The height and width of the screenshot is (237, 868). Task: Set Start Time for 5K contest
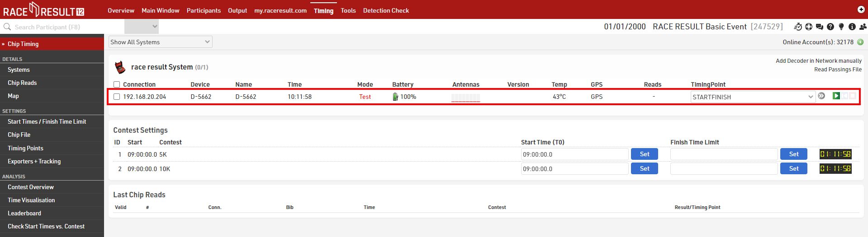click(x=645, y=154)
